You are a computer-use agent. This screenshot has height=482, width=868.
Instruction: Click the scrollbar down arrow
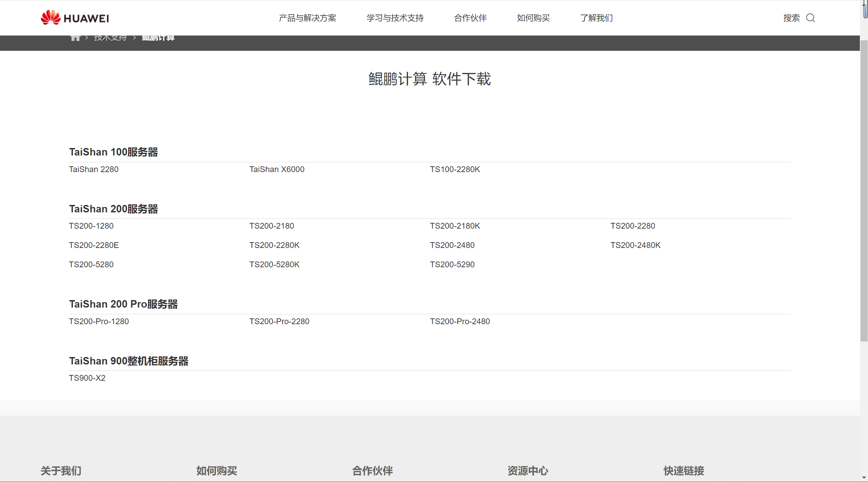pos(864,478)
